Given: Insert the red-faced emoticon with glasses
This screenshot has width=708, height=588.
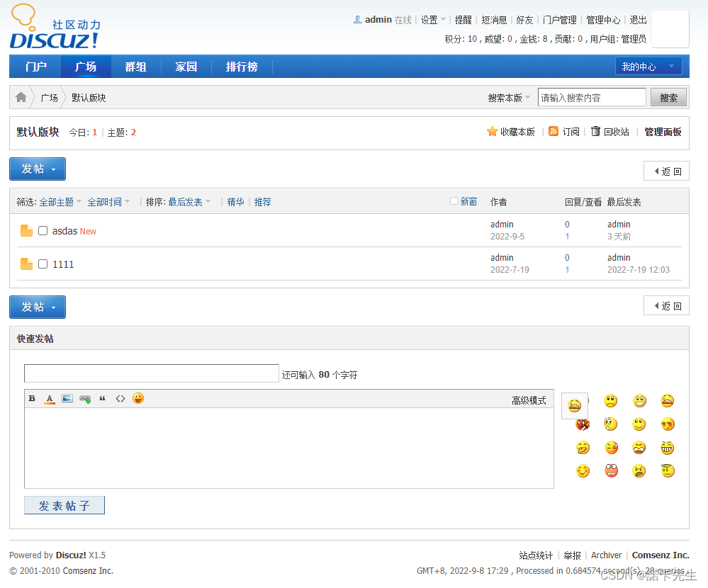Looking at the screenshot, I should pyautogui.click(x=611, y=470).
